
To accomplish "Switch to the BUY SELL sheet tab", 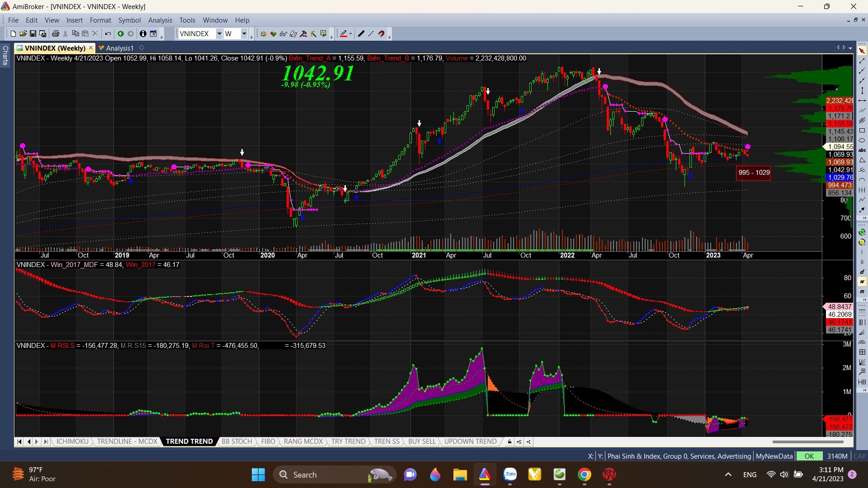I will point(422,441).
